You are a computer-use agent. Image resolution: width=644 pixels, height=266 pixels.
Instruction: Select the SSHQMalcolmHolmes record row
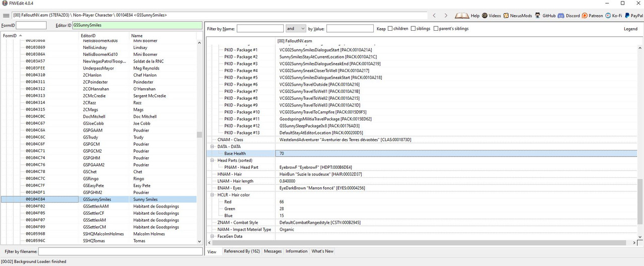tap(99, 234)
